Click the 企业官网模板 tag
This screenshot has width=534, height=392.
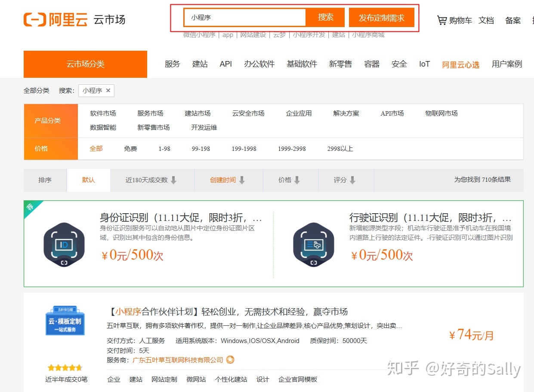[x=298, y=380]
